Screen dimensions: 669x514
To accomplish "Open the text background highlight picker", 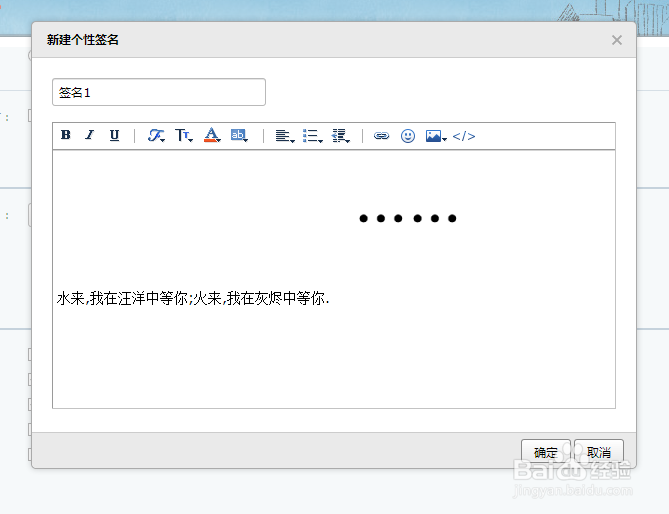I will pyautogui.click(x=239, y=136).
